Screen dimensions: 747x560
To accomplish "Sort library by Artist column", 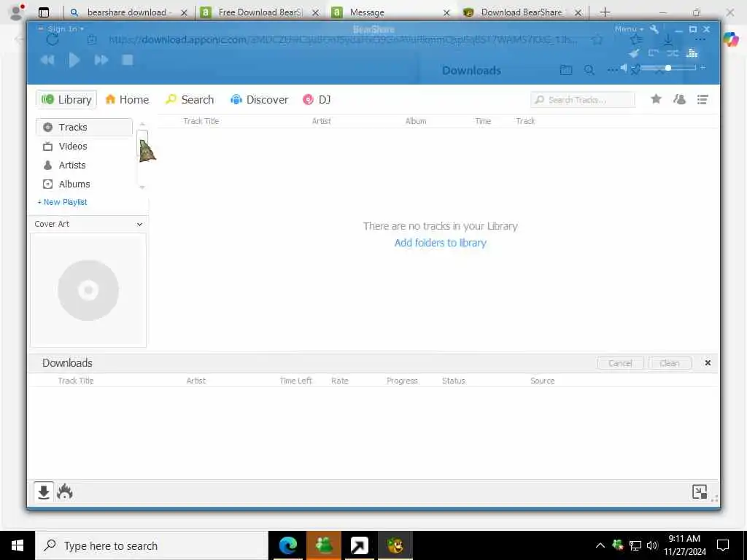I will tap(321, 121).
